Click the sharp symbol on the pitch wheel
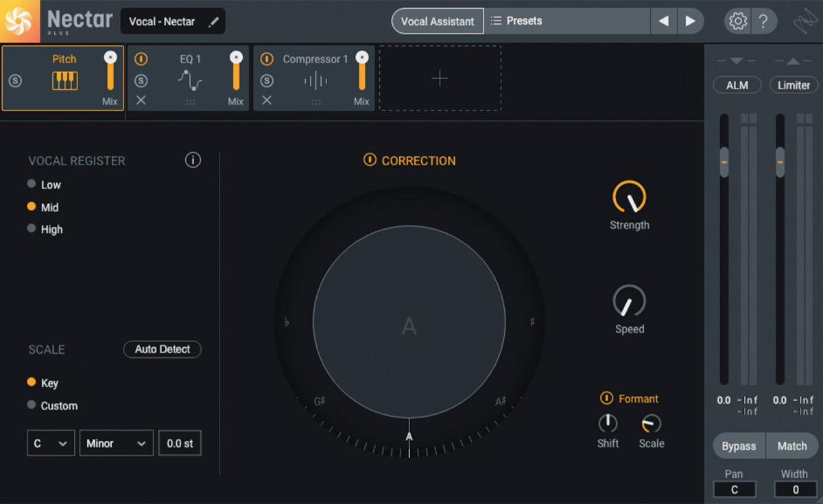Screen dimensions: 823x504 pyautogui.click(x=532, y=322)
